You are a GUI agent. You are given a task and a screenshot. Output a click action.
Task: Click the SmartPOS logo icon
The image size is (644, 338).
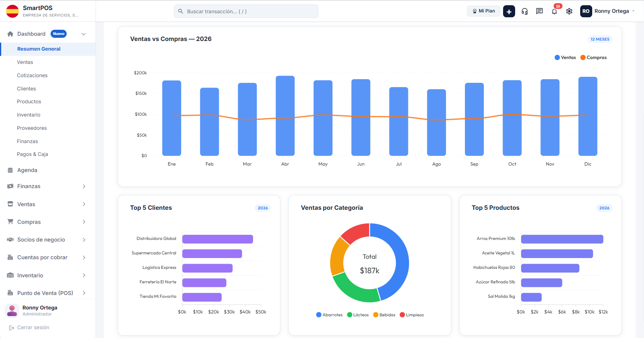[12, 11]
